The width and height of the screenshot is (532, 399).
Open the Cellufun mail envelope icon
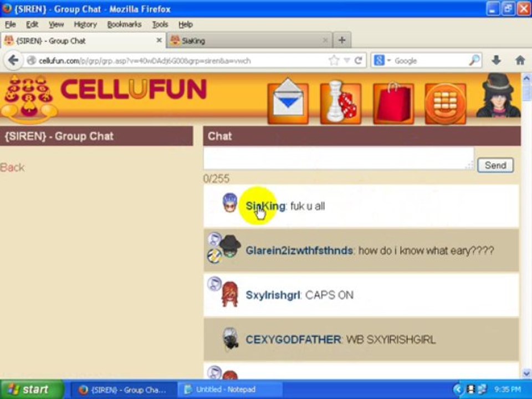point(288,103)
